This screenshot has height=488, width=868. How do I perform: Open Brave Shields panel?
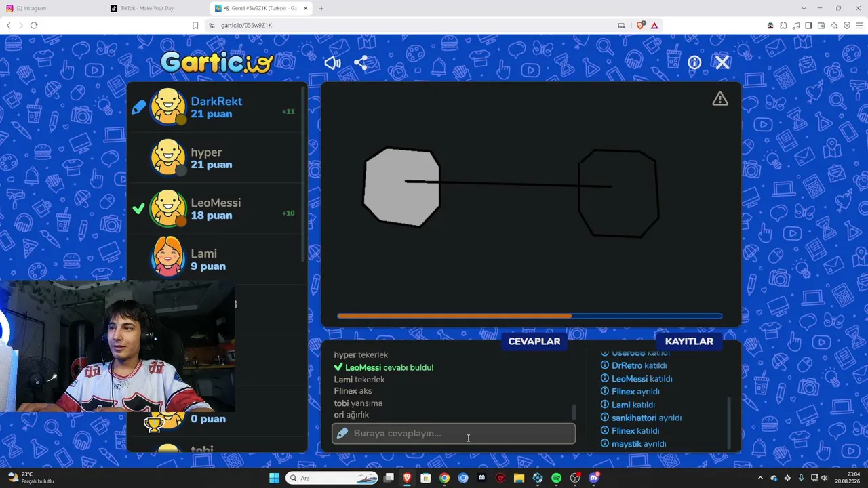point(641,25)
